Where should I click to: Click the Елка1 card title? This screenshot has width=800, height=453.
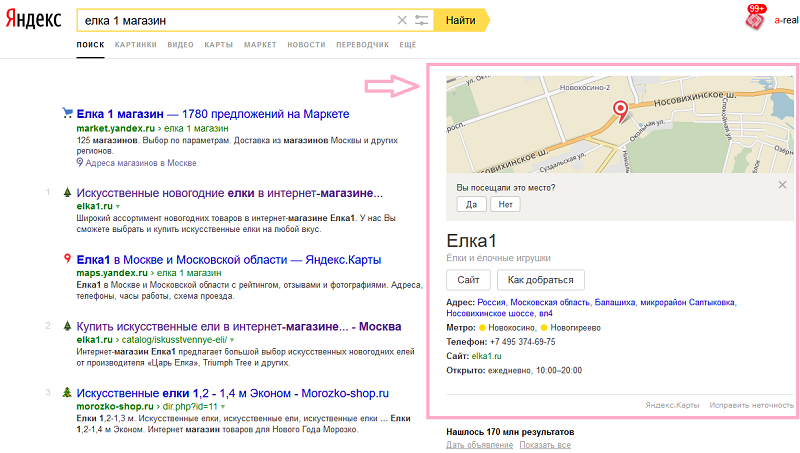coord(471,240)
